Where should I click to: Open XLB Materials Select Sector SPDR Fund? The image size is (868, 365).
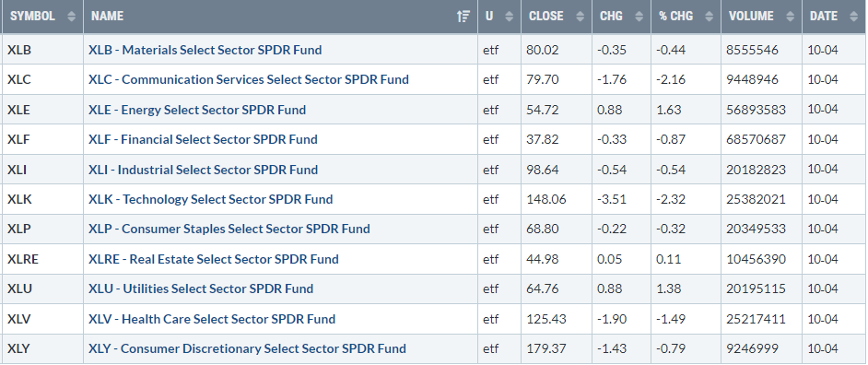pyautogui.click(x=205, y=50)
